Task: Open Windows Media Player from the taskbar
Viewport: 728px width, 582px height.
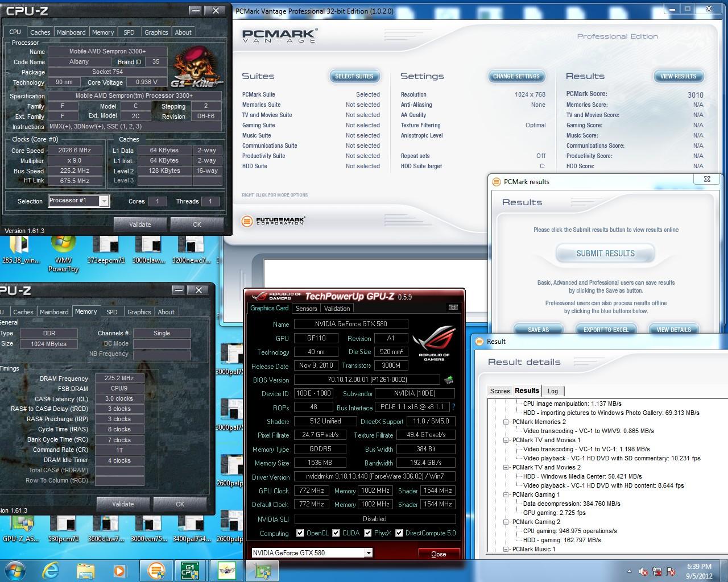Action: [119, 570]
